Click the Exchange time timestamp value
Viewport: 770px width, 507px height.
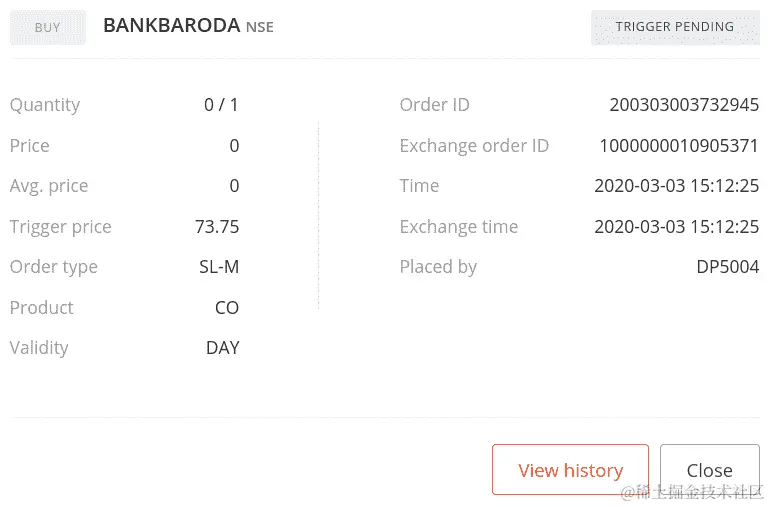[676, 227]
